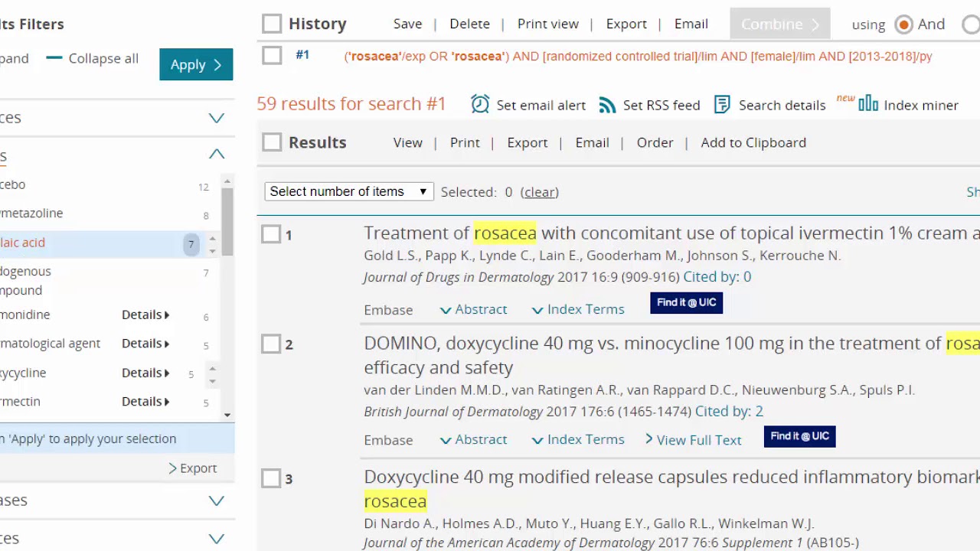Click the filter list scroll-down arrow
The width and height of the screenshot is (980, 551).
[227, 415]
